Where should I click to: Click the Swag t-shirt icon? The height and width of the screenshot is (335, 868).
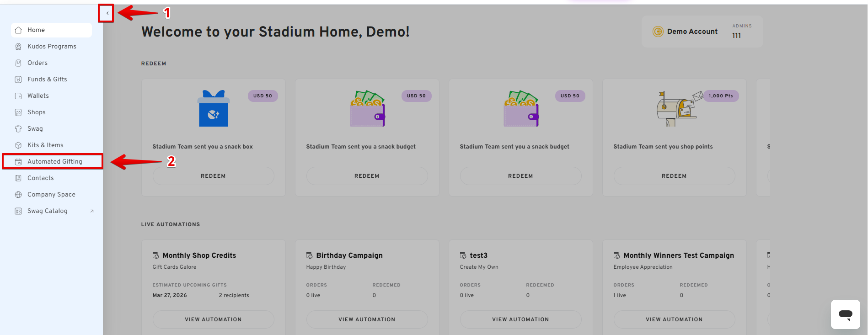click(x=18, y=129)
